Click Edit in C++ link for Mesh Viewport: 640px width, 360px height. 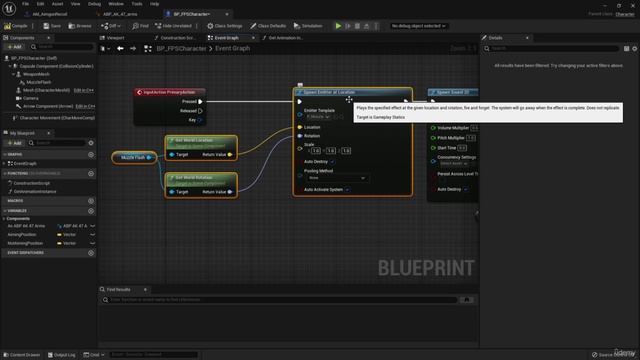tap(84, 90)
